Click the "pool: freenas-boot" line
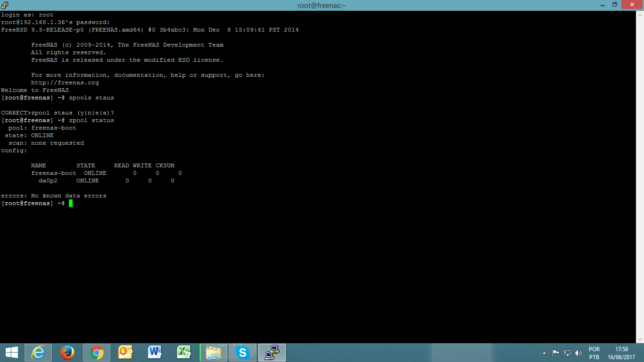 tap(42, 128)
